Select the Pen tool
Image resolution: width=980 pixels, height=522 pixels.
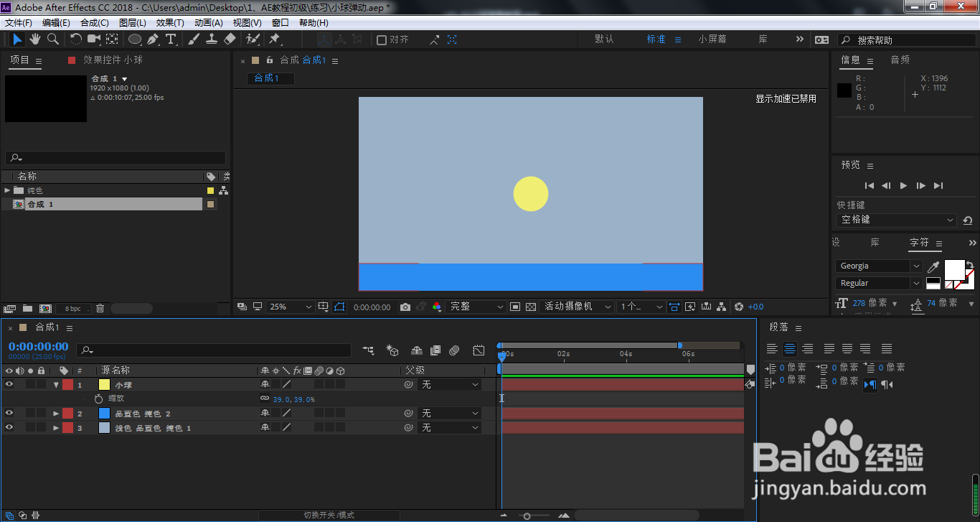[153, 39]
